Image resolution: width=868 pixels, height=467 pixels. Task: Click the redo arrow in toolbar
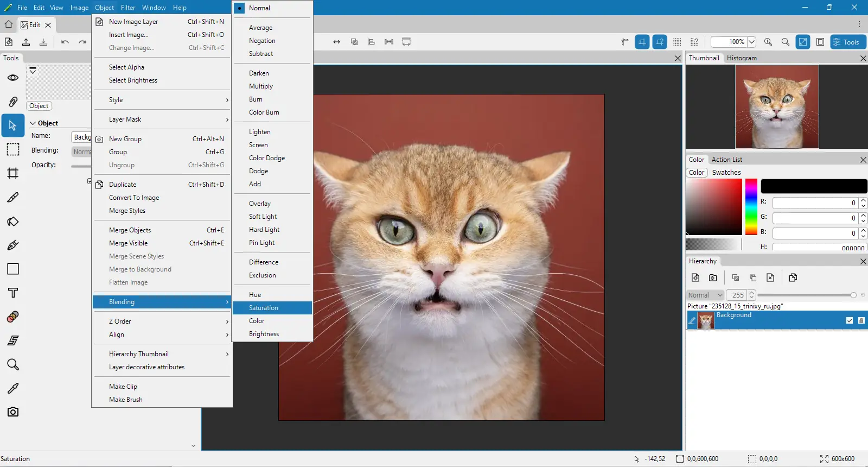[82, 42]
